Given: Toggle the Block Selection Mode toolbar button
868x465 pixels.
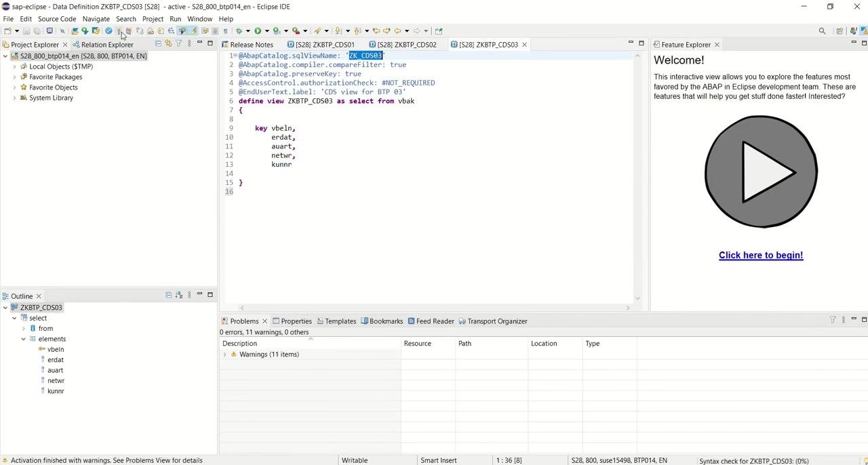Looking at the screenshot, I should point(215,31).
